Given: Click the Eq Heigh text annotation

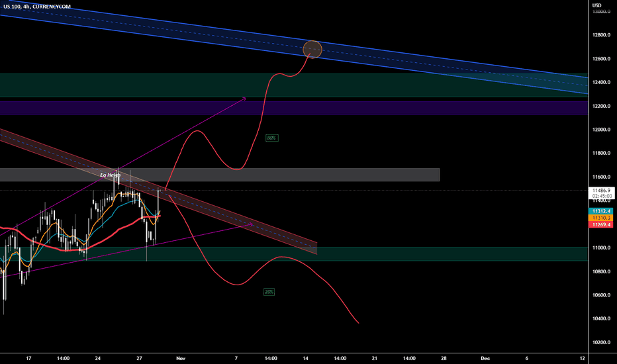Looking at the screenshot, I should pos(110,175).
